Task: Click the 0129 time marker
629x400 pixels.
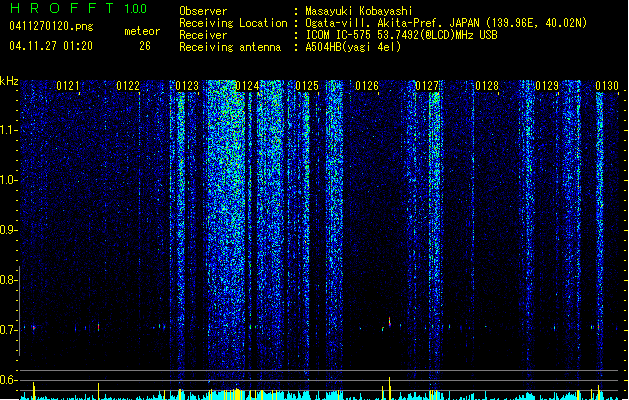Action: (547, 86)
